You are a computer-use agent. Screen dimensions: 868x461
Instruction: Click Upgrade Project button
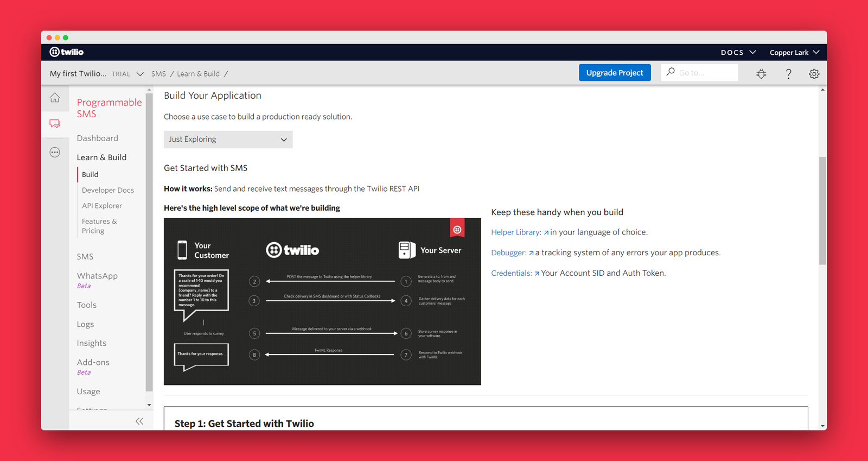615,73
